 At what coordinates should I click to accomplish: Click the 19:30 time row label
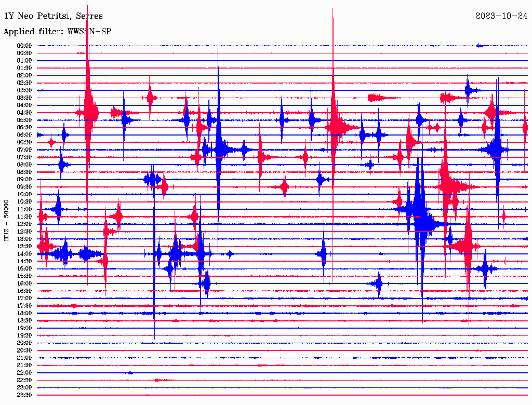pyautogui.click(x=24, y=336)
